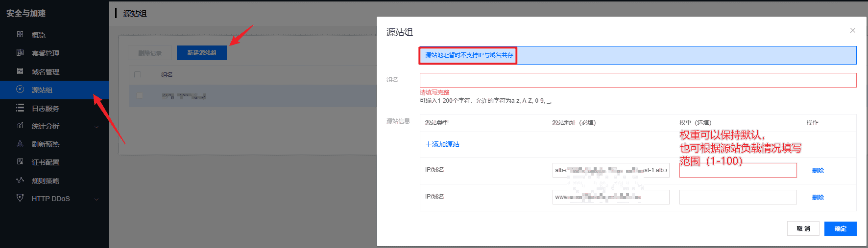The image size is (868, 248).
Task: Expand the 统计分析 submenu chevron
Action: pos(96,127)
